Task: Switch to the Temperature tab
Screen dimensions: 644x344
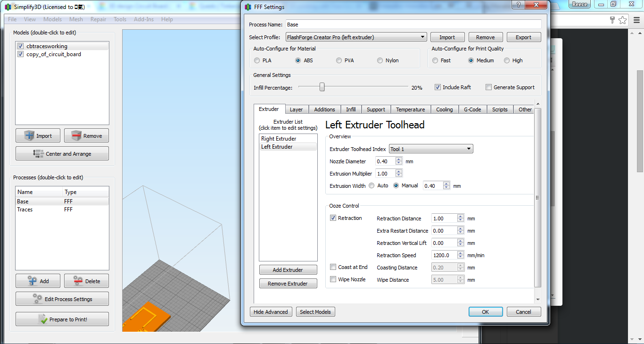Action: pyautogui.click(x=411, y=109)
